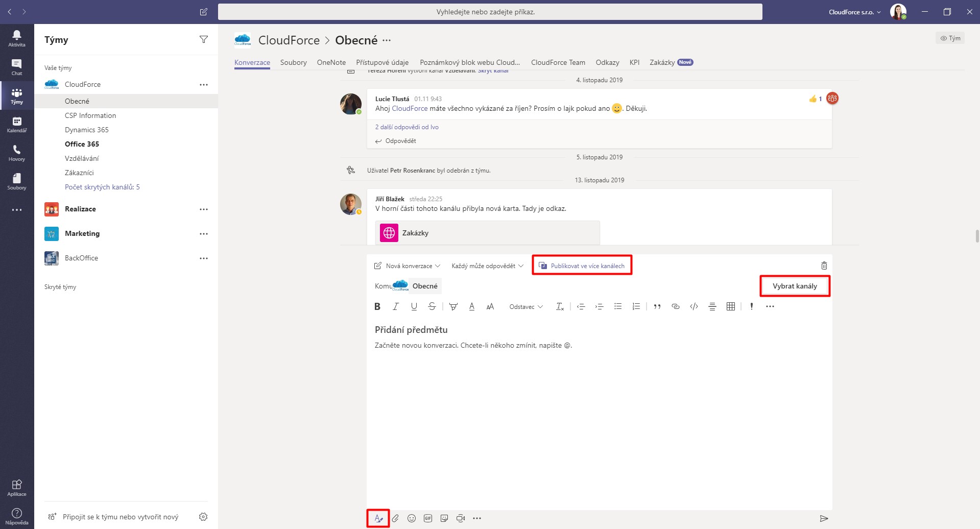Open the emoji picker
The height and width of the screenshot is (529, 980).
412,518
